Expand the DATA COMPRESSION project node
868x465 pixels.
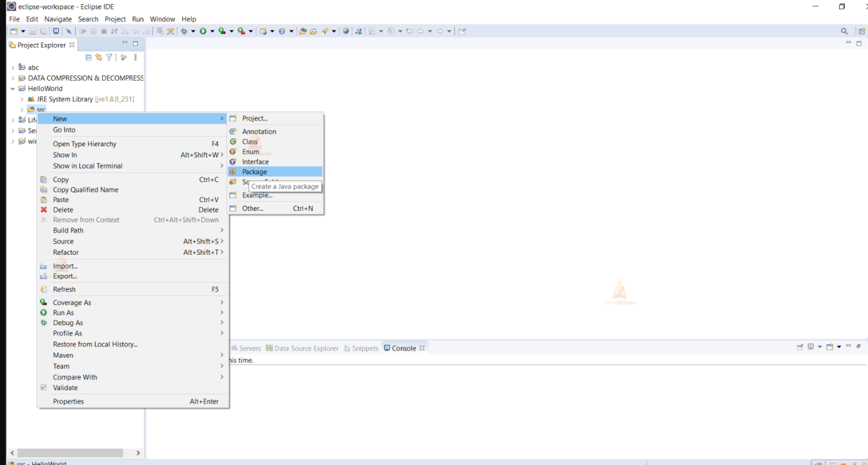(13, 78)
